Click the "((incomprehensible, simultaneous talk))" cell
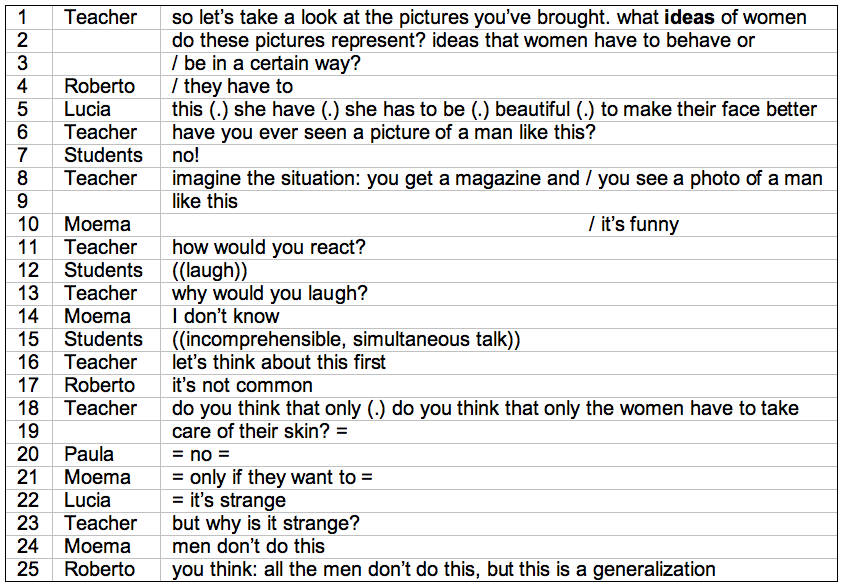 coord(498,340)
